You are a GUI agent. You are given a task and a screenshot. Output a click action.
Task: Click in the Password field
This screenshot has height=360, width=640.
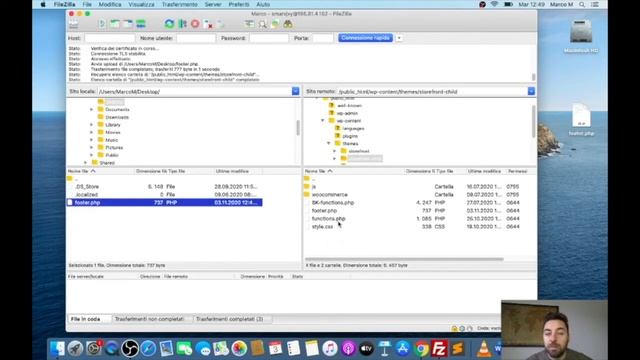(269, 38)
